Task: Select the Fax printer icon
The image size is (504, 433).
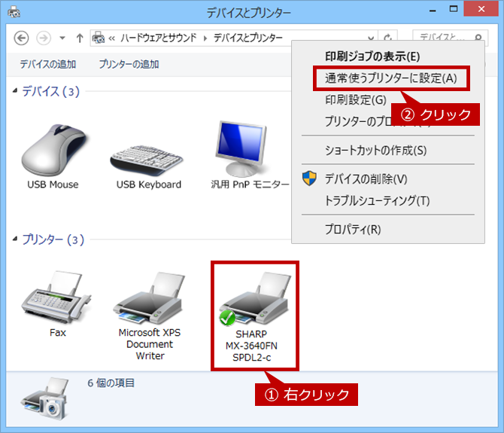Action: point(57,300)
